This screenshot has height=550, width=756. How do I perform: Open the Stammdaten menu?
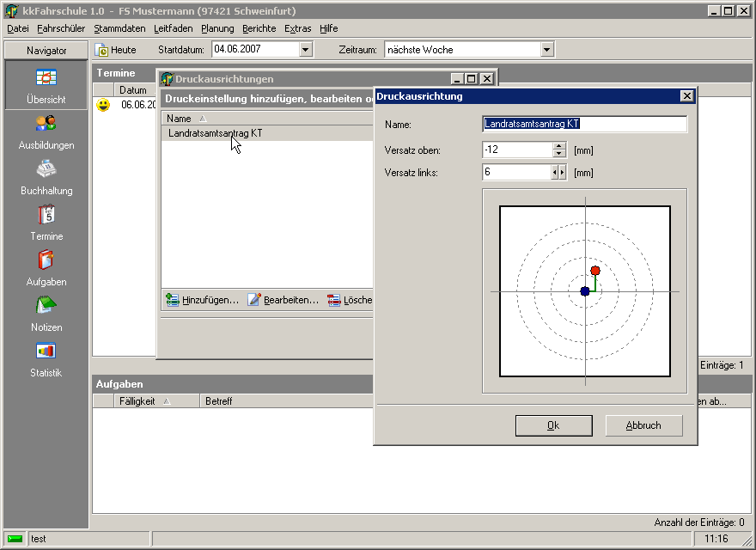coord(121,28)
